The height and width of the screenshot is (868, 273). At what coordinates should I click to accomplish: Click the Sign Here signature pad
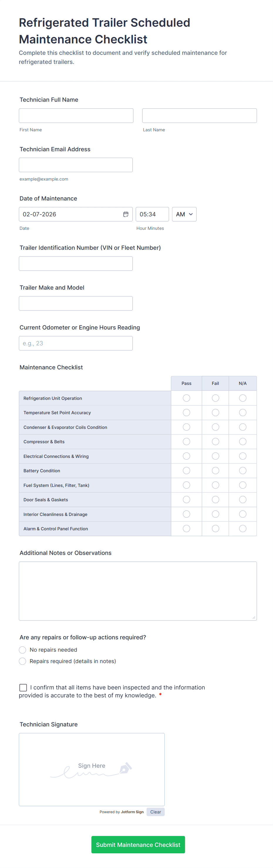92,770
